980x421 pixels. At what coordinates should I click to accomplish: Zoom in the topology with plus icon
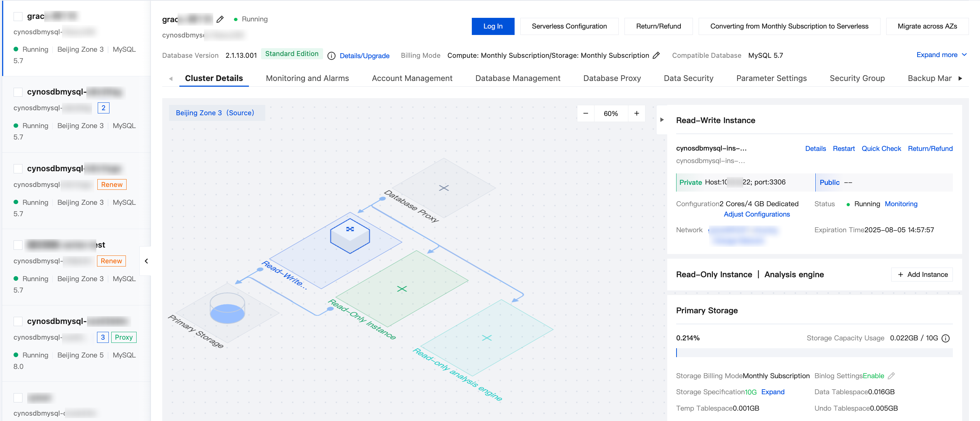[x=637, y=113]
